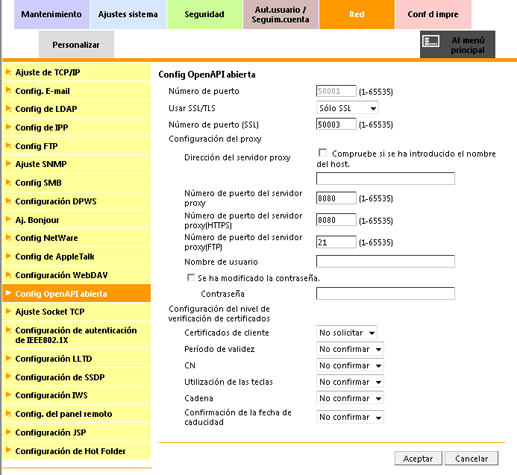
Task: Tick Se ha modificado la contraseña checkbox
Action: point(191,277)
